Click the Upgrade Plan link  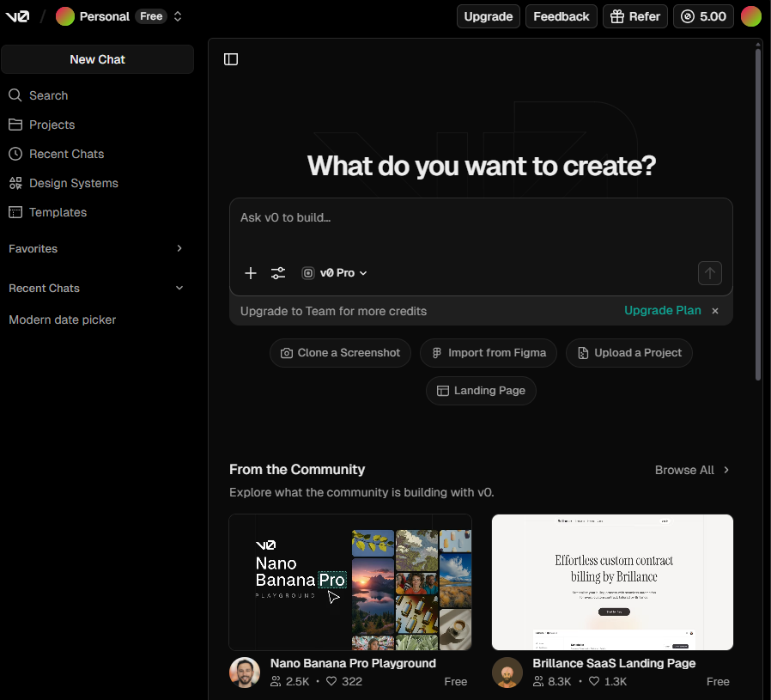[662, 310]
